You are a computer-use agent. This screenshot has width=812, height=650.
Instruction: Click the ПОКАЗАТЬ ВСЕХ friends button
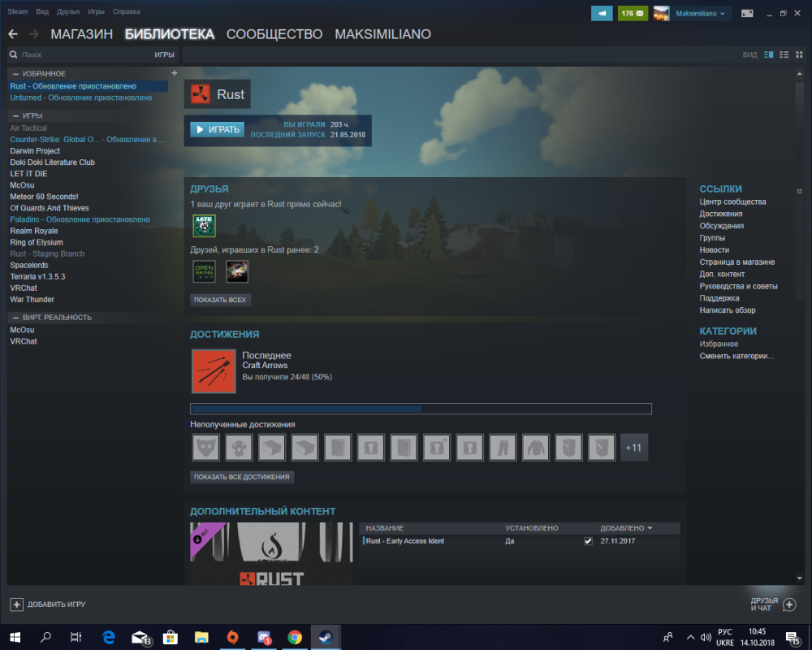coord(220,300)
